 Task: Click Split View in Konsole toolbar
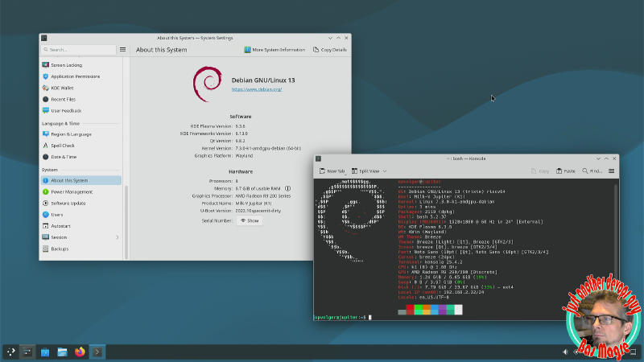(365, 171)
